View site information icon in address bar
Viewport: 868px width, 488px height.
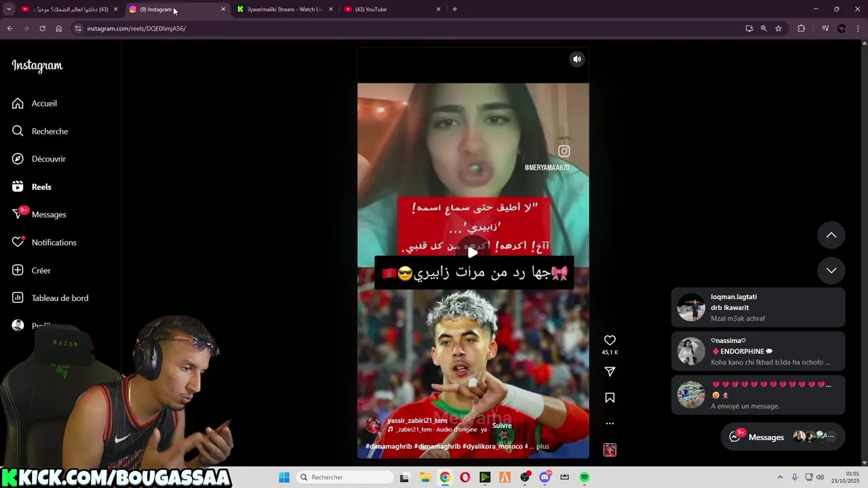78,28
